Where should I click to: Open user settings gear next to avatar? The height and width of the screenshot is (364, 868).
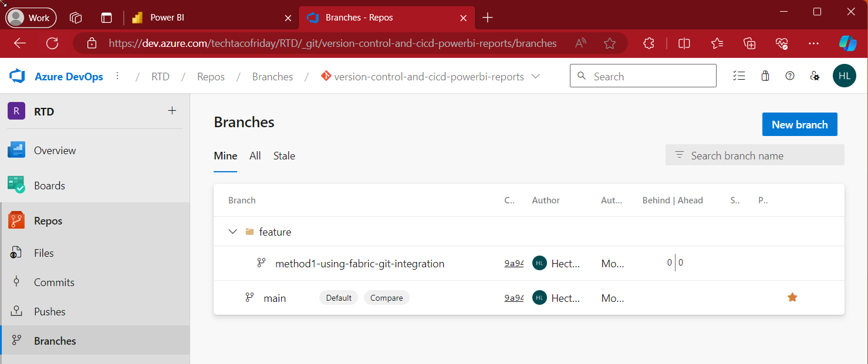pos(815,76)
